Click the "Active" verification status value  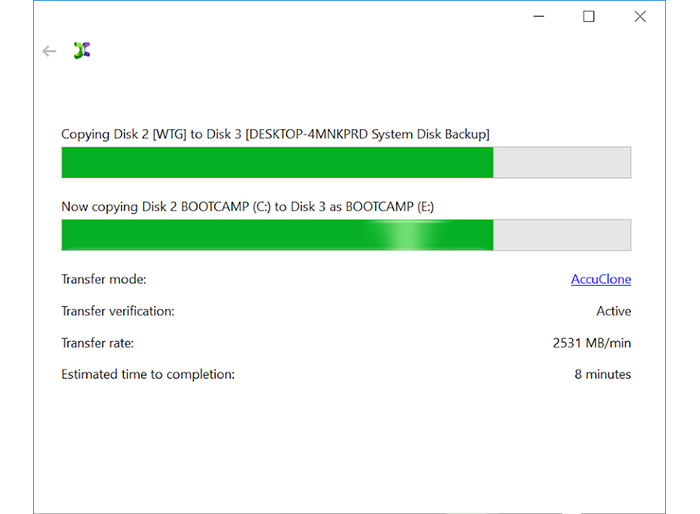tap(613, 311)
